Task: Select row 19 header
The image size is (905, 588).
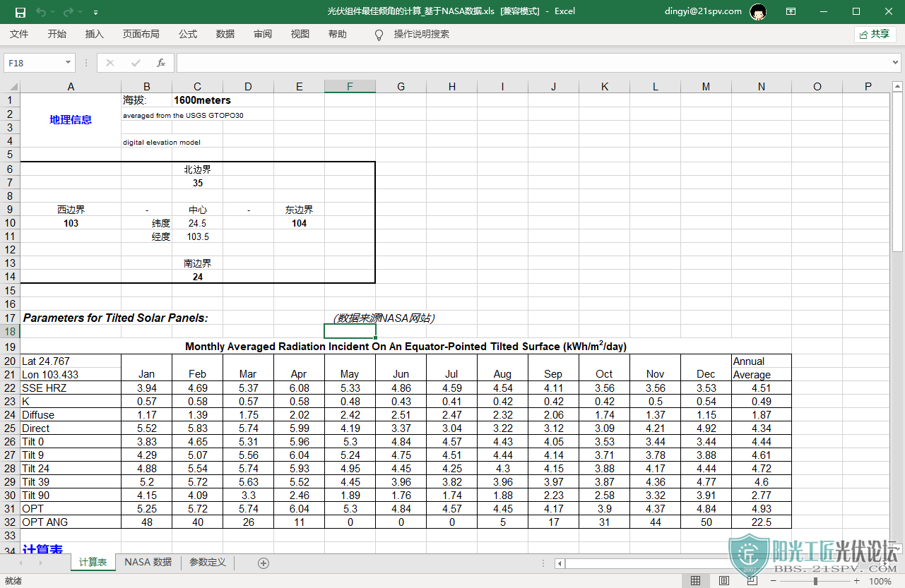Action: (10, 347)
